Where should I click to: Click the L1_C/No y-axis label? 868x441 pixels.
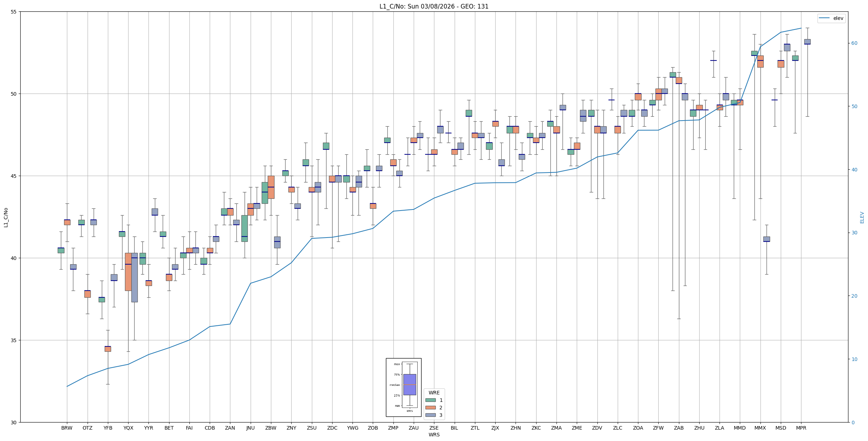point(6,217)
